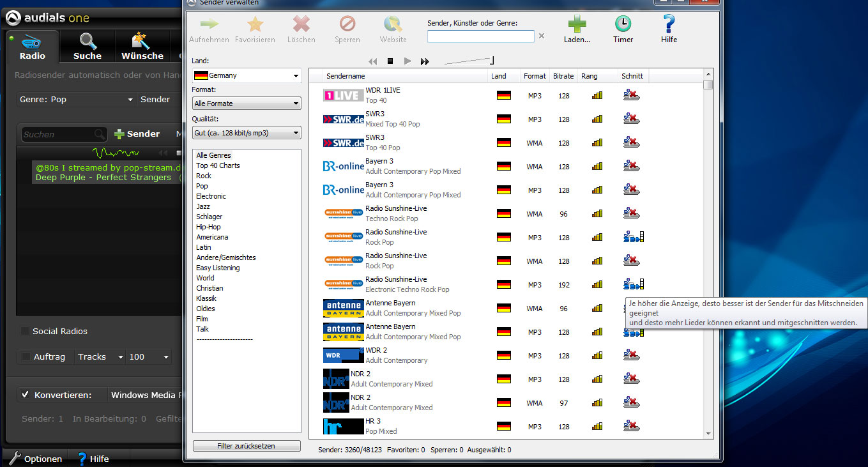
Task: Select the Jazz genre in list
Action: click(203, 206)
